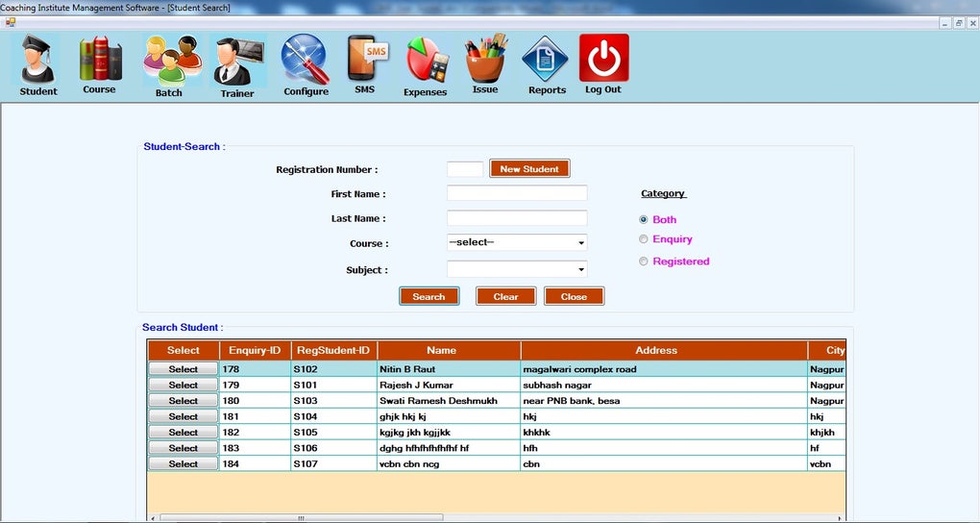Viewport: 980px width, 523px height.
Task: Click the address cell subhash nagar
Action: click(664, 385)
